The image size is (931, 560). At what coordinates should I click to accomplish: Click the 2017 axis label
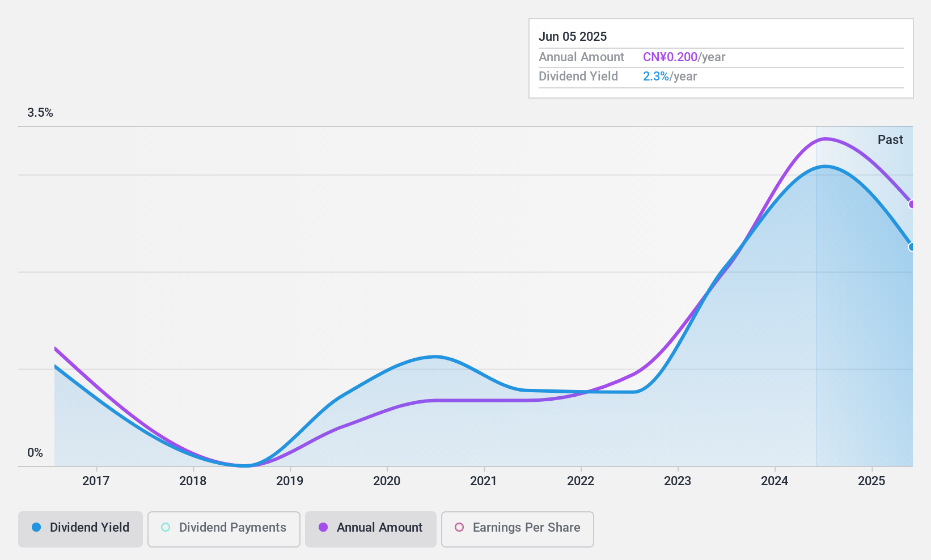click(x=96, y=481)
